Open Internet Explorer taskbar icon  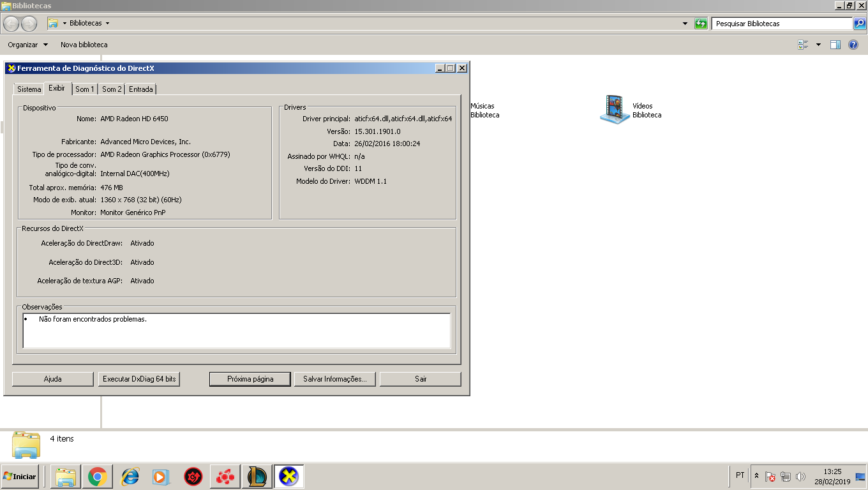pyautogui.click(x=130, y=477)
